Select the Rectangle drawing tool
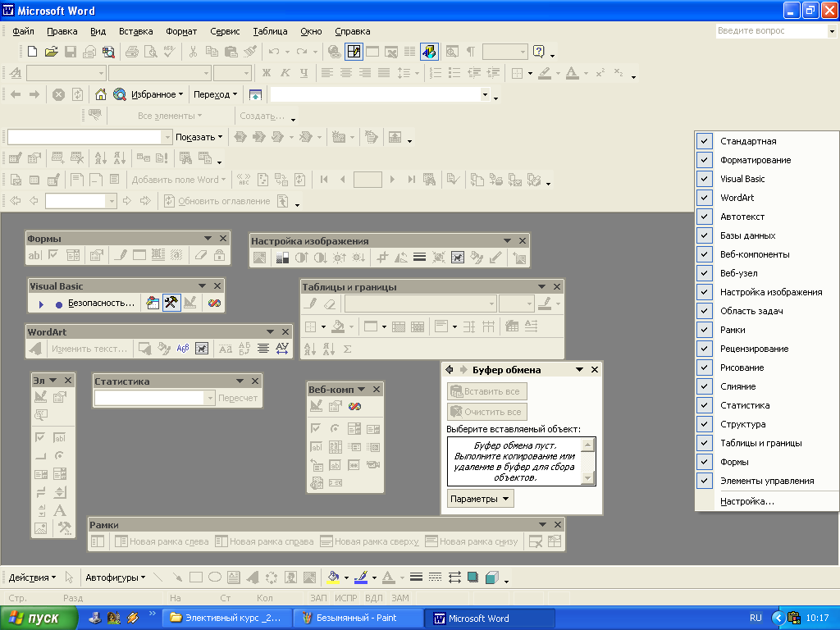 (x=196, y=577)
